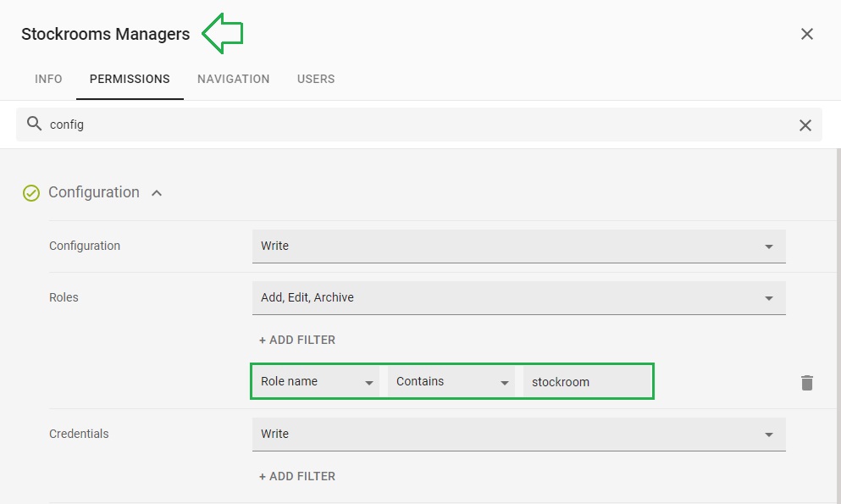Click ADD FILTER under Roles
Image resolution: width=841 pixels, height=504 pixels.
click(297, 340)
